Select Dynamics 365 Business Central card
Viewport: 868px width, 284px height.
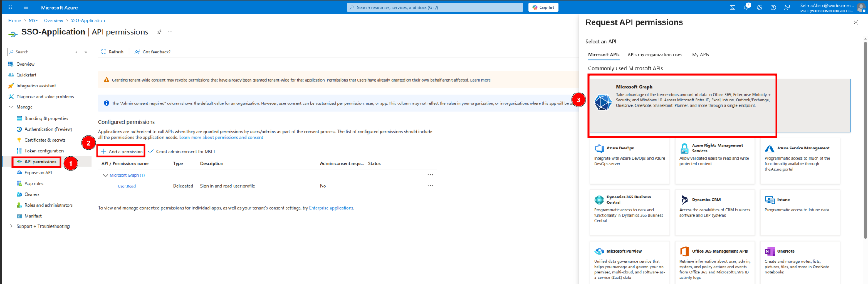tap(629, 213)
